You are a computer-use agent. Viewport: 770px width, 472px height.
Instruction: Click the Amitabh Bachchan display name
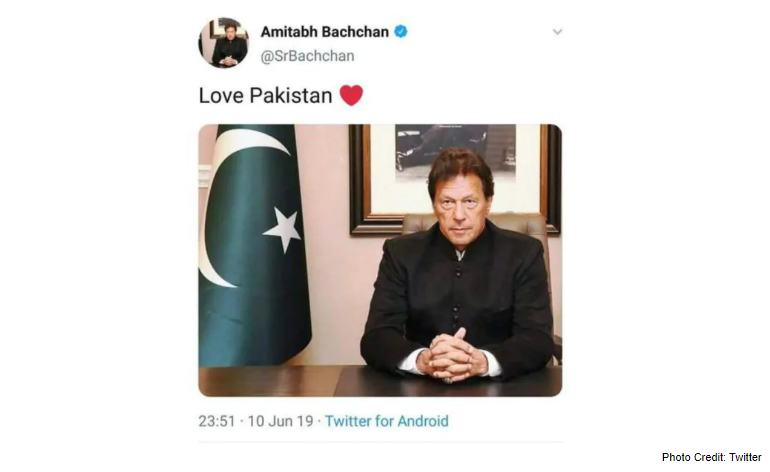(x=325, y=32)
